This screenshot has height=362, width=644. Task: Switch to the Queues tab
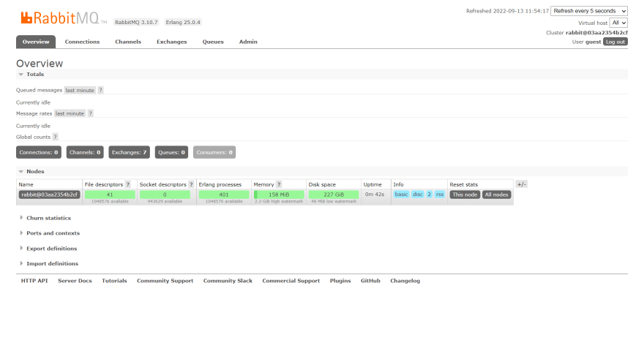point(213,42)
